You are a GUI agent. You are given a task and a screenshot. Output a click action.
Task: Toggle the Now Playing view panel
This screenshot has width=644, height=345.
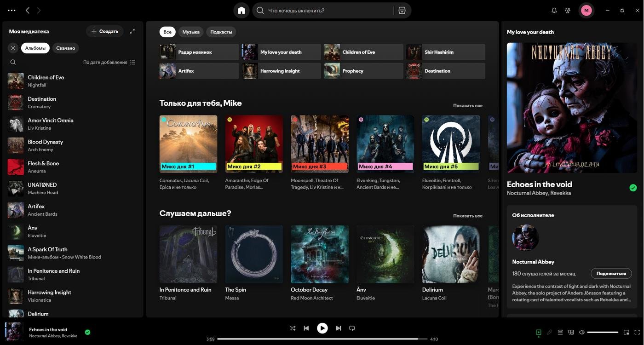[x=539, y=332]
